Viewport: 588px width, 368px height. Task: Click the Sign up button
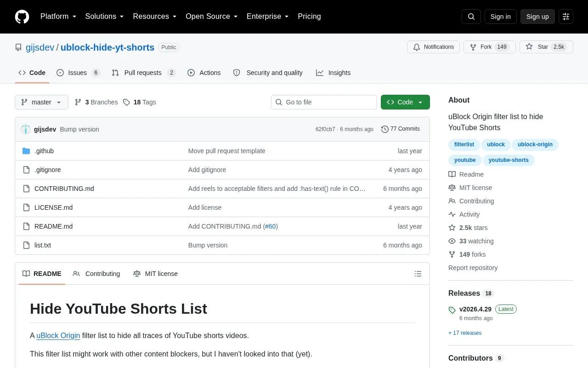[x=537, y=17]
